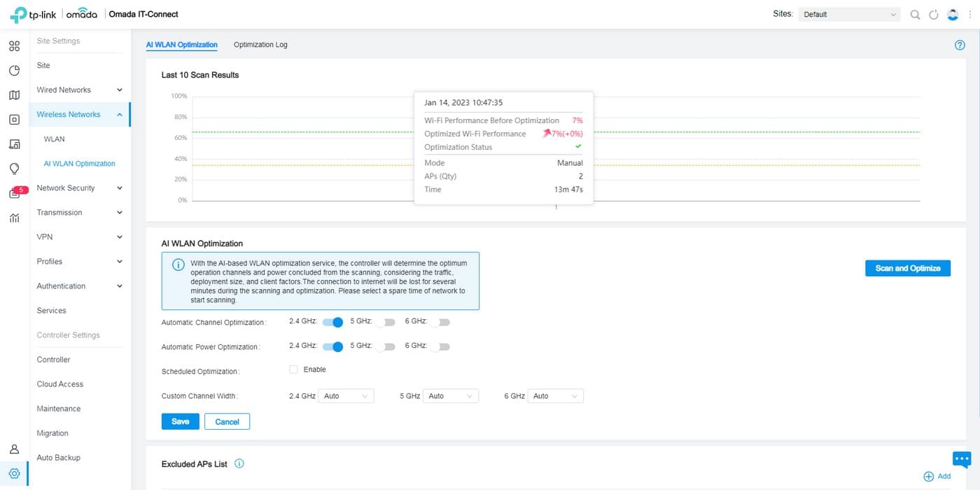Image resolution: width=980 pixels, height=490 pixels.
Task: Save the AI WLAN Optimization settings
Action: click(180, 421)
